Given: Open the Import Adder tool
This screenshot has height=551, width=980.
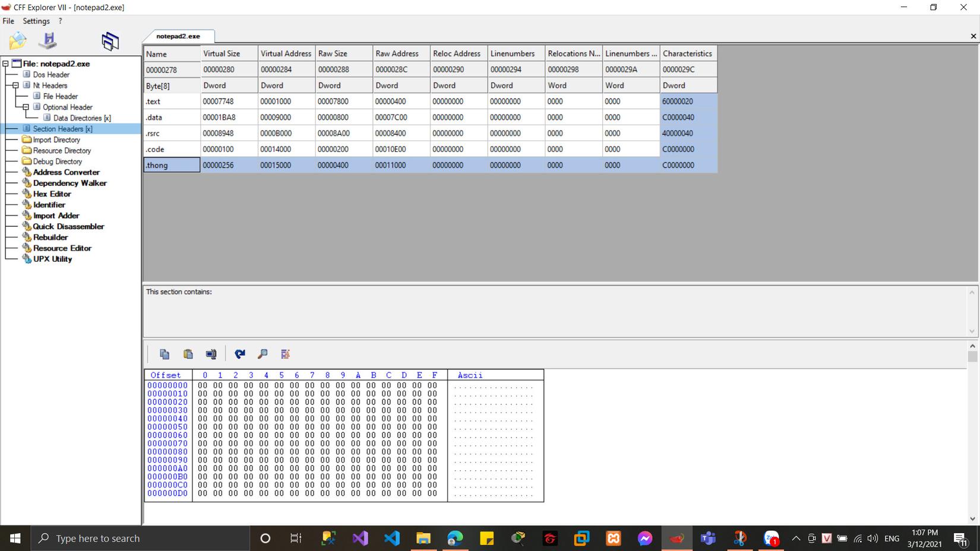Looking at the screenshot, I should click(x=56, y=216).
